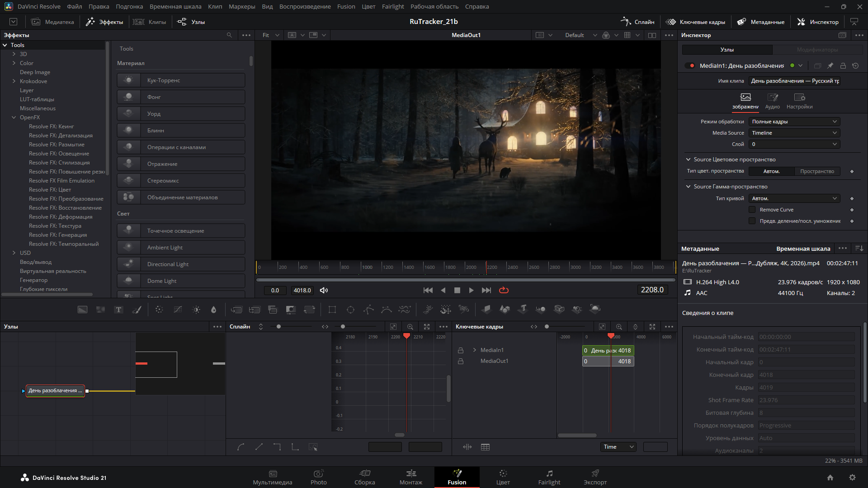Tick the Предв. деление/посл. умножение checkbox
The image size is (868, 488).
(x=752, y=221)
